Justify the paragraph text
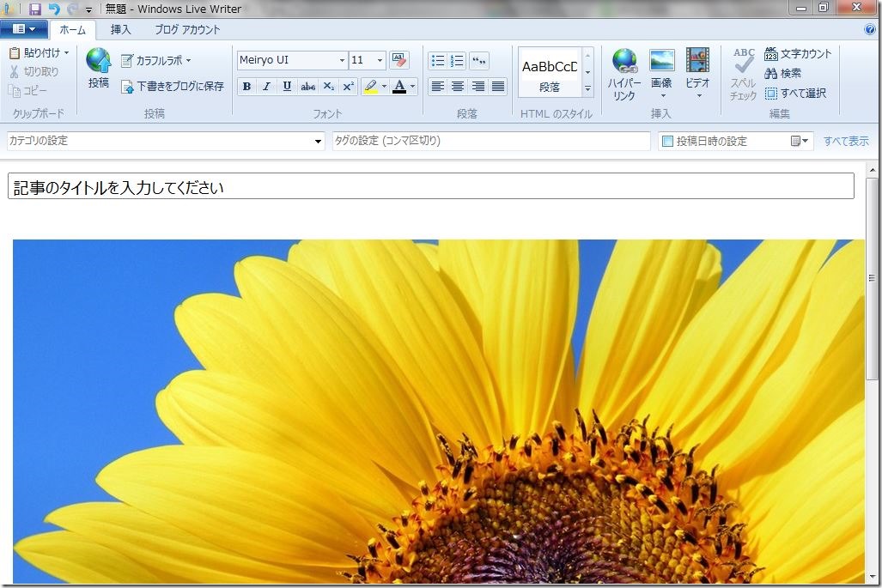The width and height of the screenshot is (882, 588). click(498, 86)
